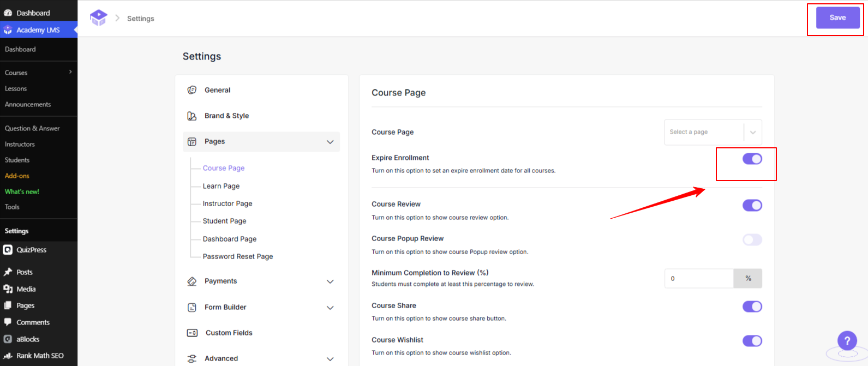Open Password Reset Page settings
Screen dimensions: 868x366
238,256
